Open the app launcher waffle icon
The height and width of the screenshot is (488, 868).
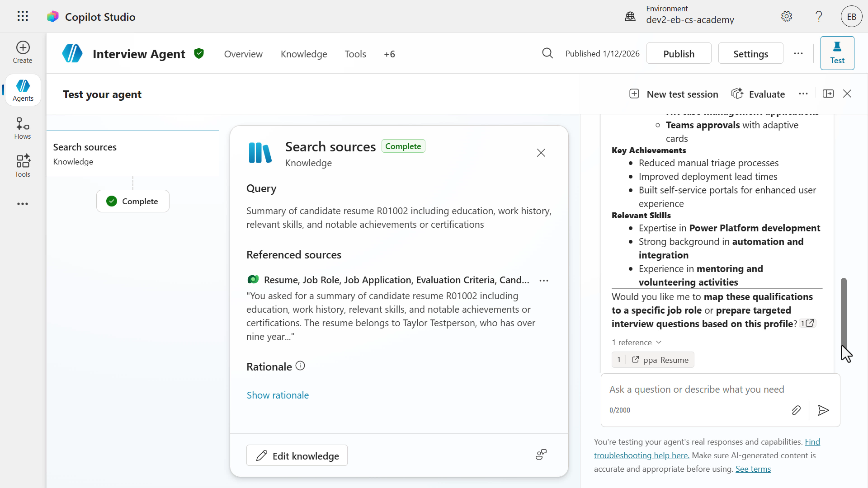pos(23,16)
